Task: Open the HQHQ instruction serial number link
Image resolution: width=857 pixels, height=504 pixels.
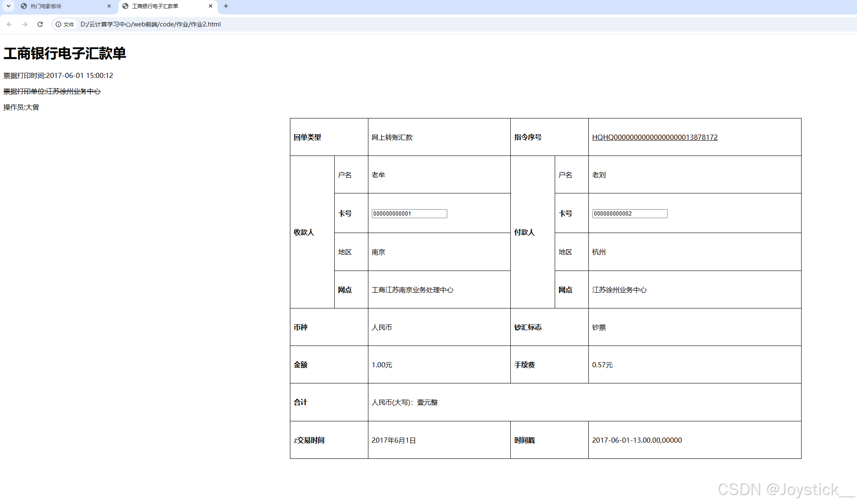Action: click(x=654, y=137)
